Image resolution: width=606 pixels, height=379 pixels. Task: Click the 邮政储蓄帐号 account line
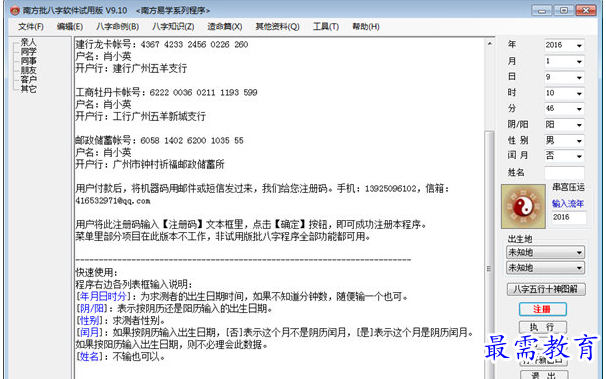[159, 140]
